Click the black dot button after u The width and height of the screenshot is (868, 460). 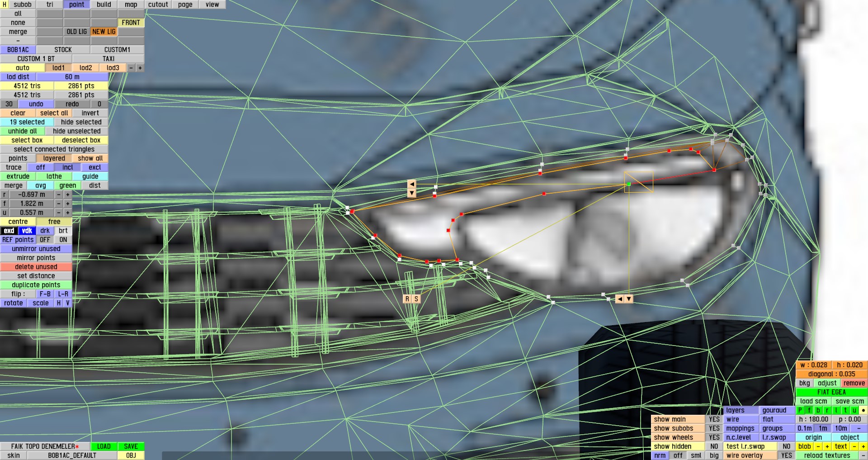[x=863, y=410]
